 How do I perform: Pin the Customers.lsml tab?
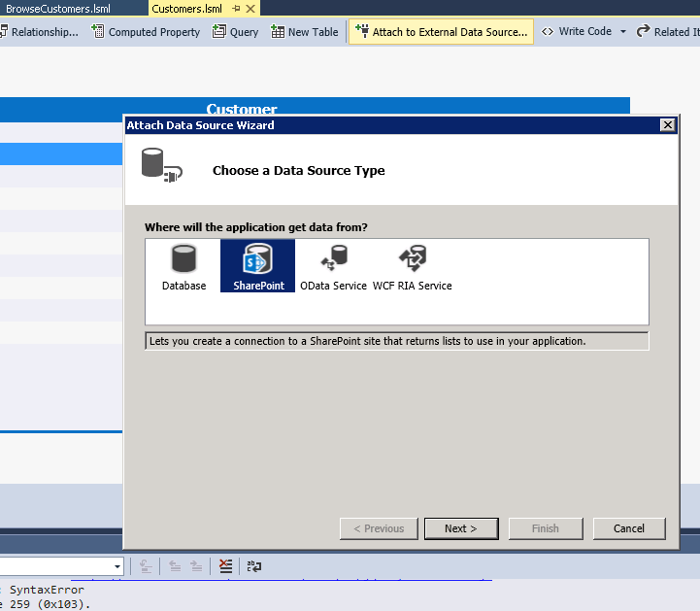pos(236,9)
